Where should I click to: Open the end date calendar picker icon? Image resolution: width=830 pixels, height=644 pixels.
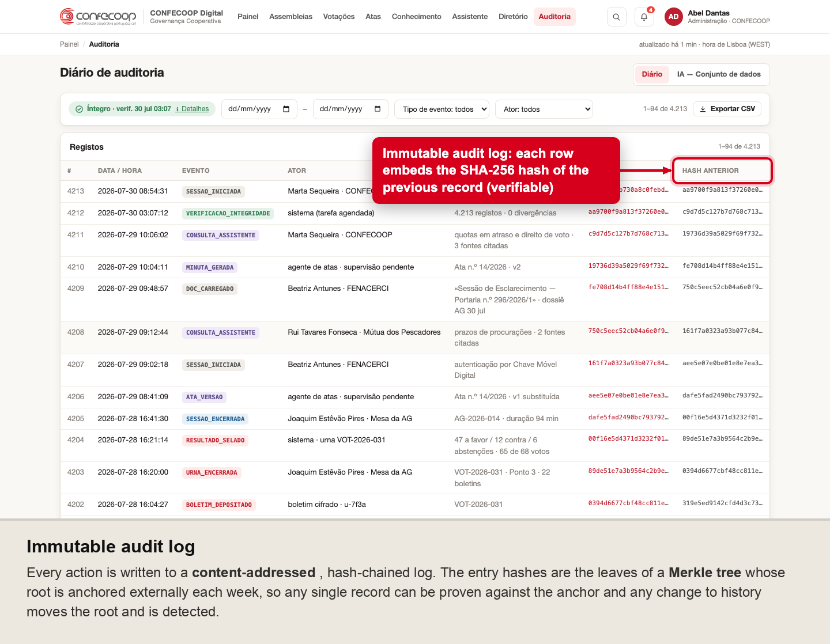[378, 109]
